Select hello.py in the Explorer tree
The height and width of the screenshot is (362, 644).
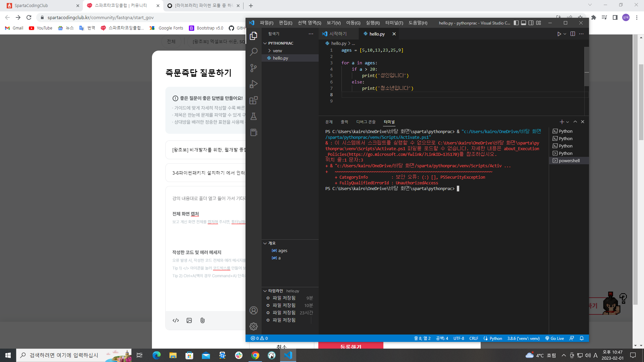pyautogui.click(x=290, y=58)
